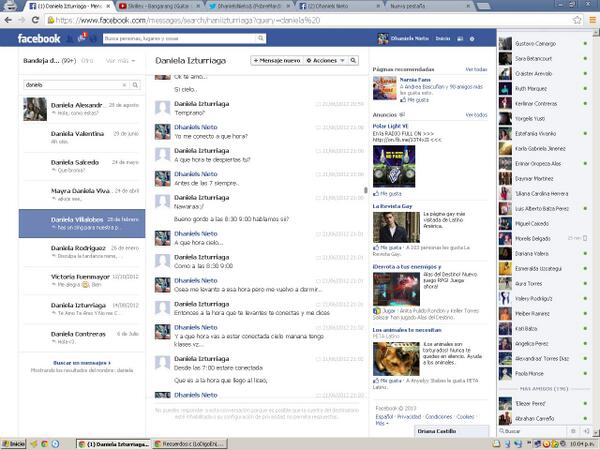Click 'Ver todos' next to Anuncios
This screenshot has width=600, height=450.
click(x=476, y=115)
